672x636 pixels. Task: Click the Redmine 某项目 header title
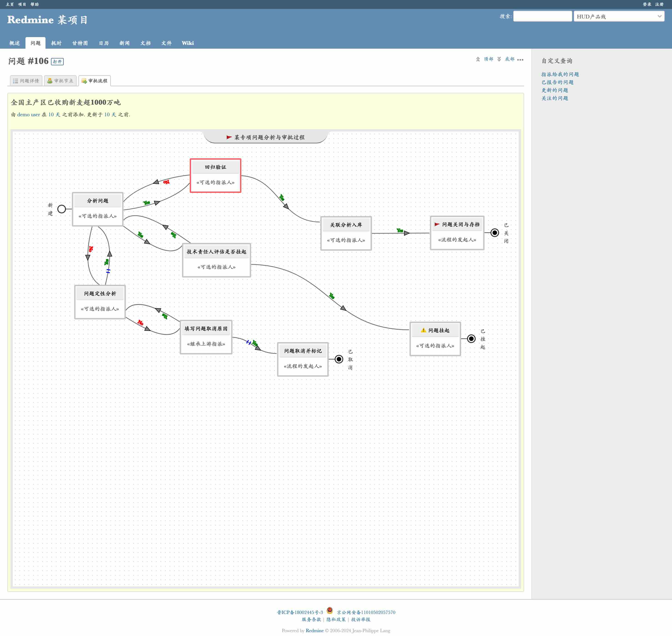tap(48, 20)
